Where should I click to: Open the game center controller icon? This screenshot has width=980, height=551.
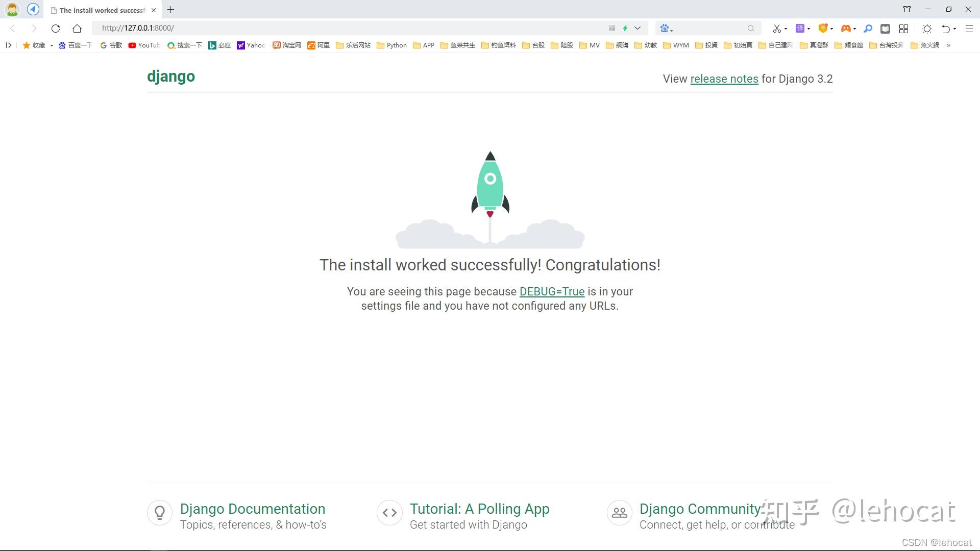tap(847, 28)
